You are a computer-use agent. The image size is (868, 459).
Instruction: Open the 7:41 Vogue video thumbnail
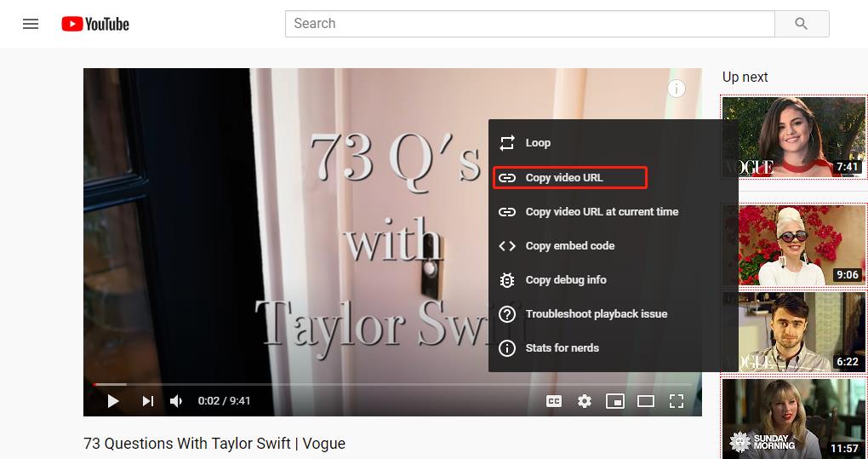pos(794,137)
